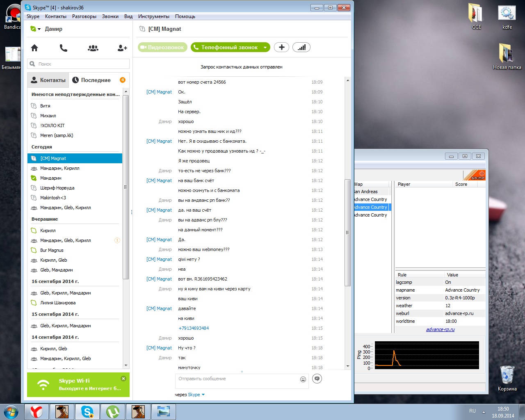Close the Skype Wi-Fi banner
Viewport: 525px width, 420px height.
(123, 378)
